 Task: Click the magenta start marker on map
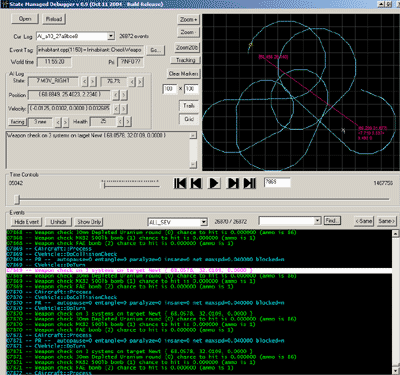pos(273,57)
